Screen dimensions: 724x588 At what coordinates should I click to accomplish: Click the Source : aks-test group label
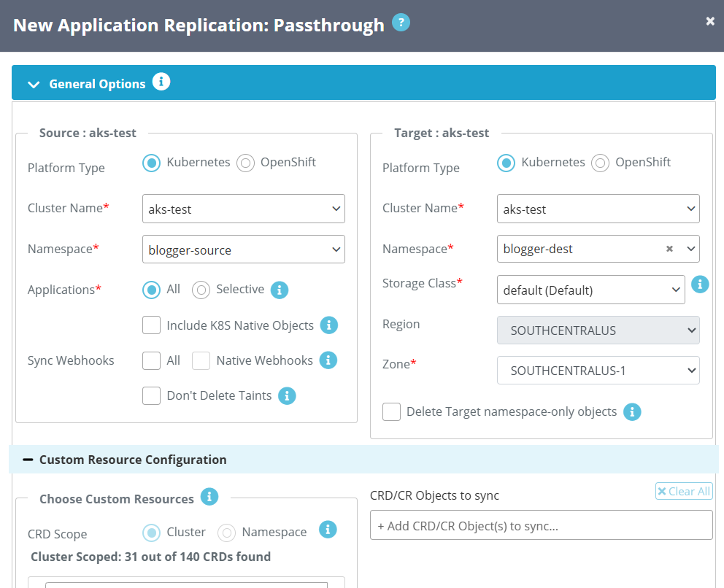(x=88, y=133)
